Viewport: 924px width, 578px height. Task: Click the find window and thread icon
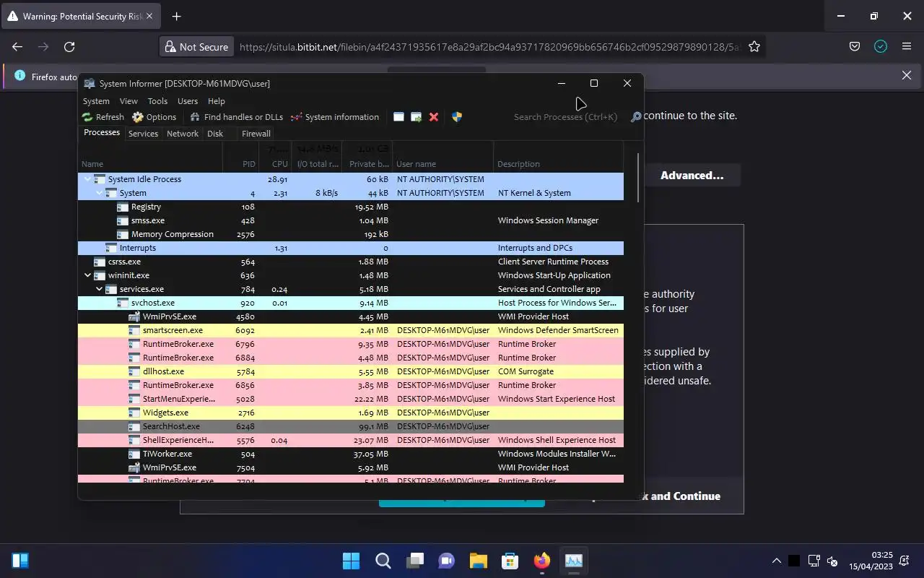click(416, 117)
